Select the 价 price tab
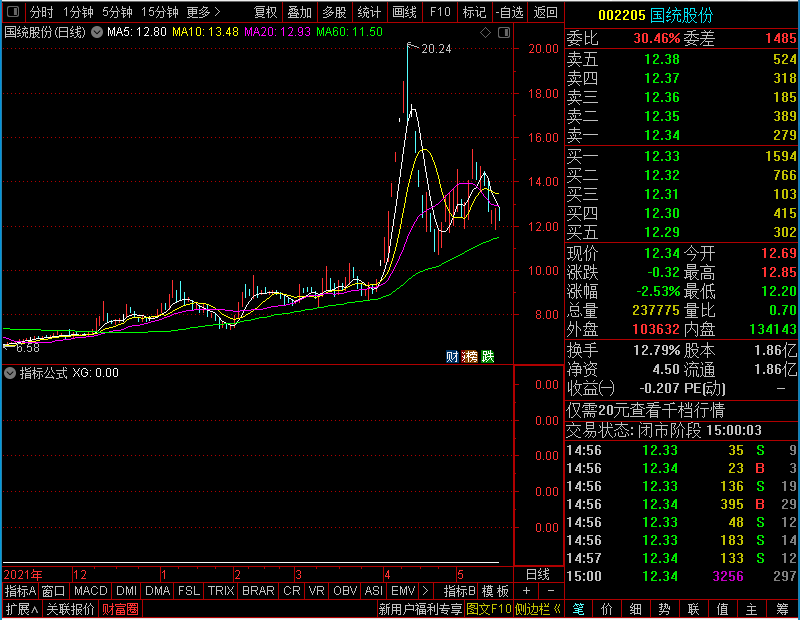 tap(607, 609)
